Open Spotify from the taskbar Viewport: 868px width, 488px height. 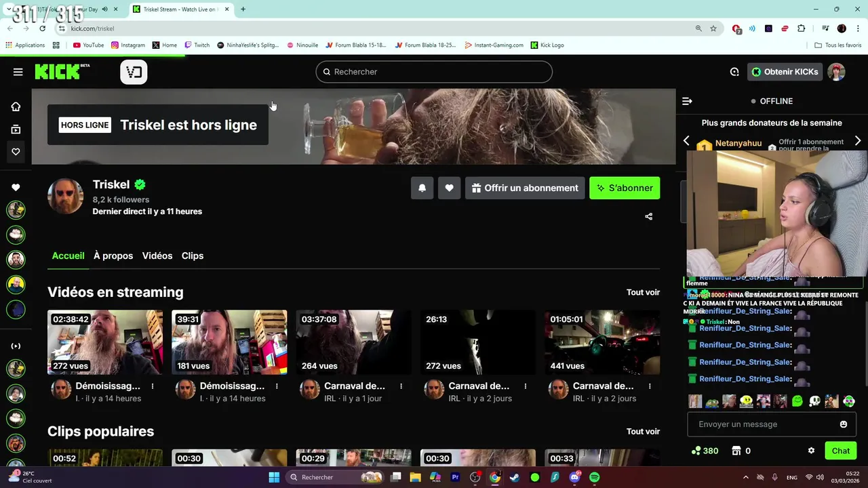(x=595, y=477)
